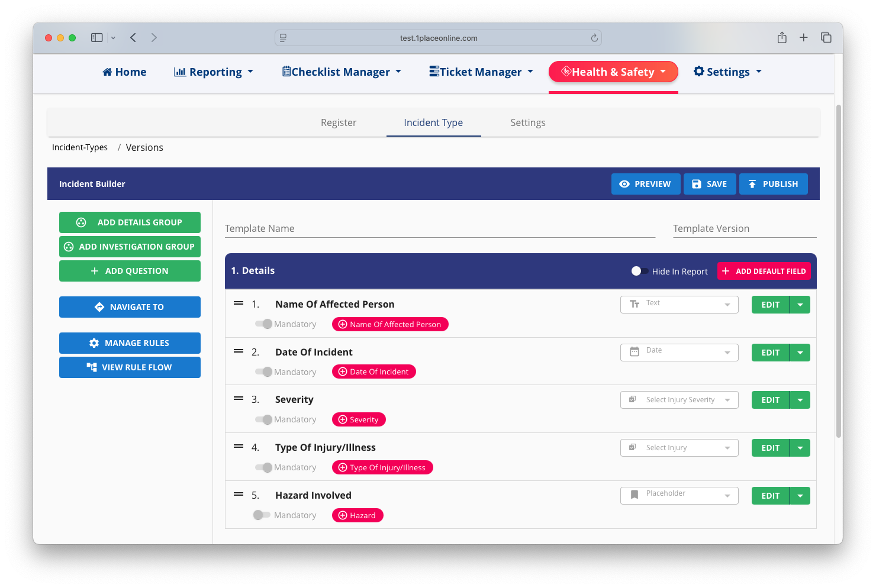The height and width of the screenshot is (588, 876).
Task: Click the Manage Rules gear icon
Action: (x=94, y=343)
